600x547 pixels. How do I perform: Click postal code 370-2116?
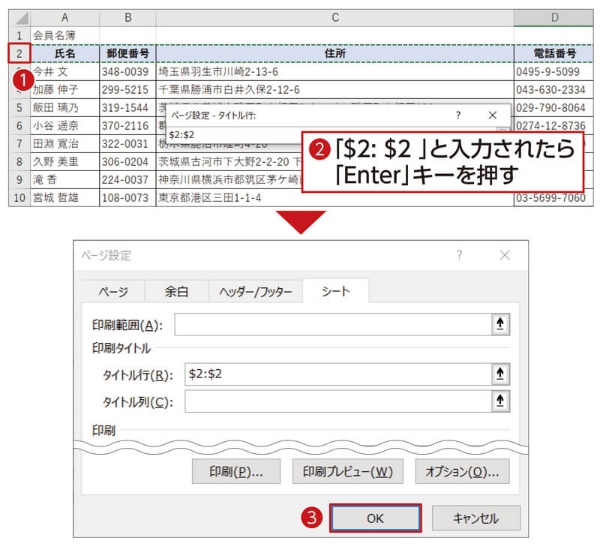click(x=128, y=126)
